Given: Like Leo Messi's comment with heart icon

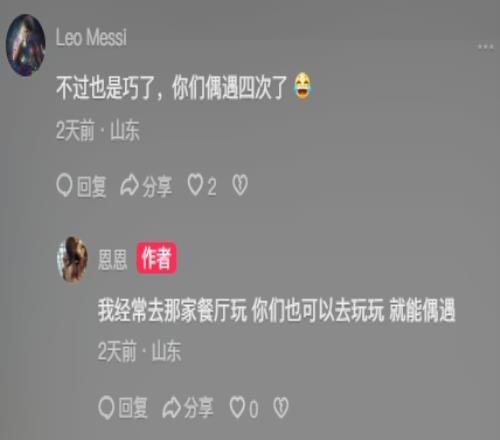Looking at the screenshot, I should click(x=195, y=185).
